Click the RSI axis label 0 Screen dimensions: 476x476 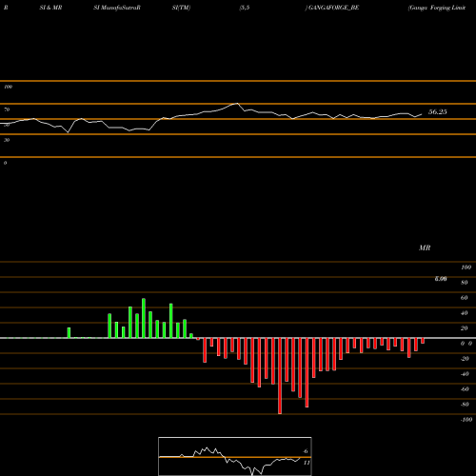[5, 163]
